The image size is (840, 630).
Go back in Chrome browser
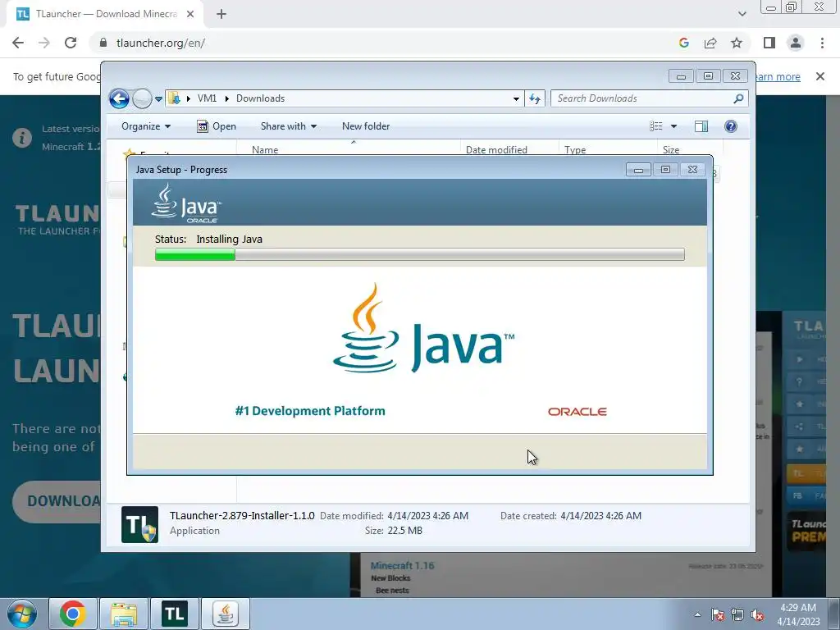(18, 43)
